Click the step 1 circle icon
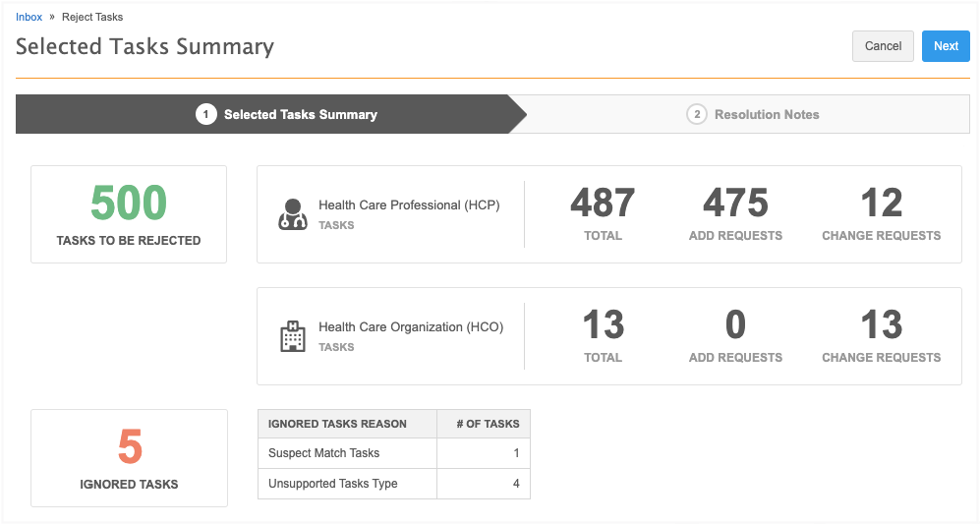This screenshot has height=525, width=980. [205, 114]
